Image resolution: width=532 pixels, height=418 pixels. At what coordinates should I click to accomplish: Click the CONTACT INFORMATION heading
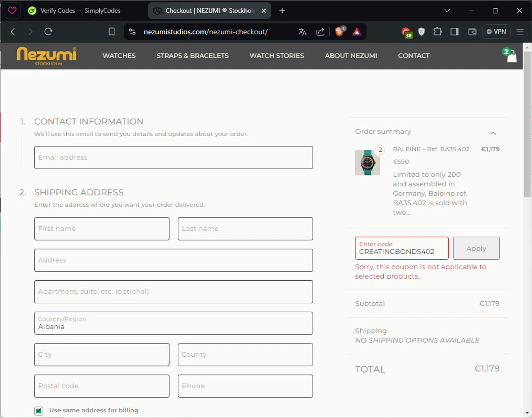(x=89, y=121)
